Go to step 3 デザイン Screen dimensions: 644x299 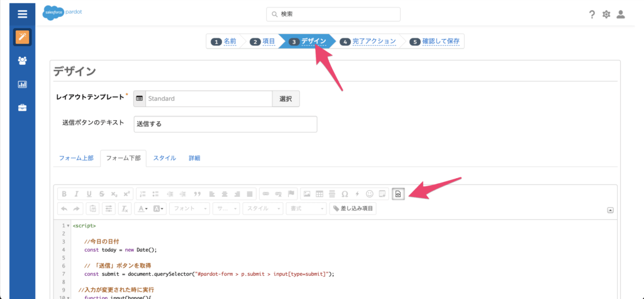click(x=308, y=42)
